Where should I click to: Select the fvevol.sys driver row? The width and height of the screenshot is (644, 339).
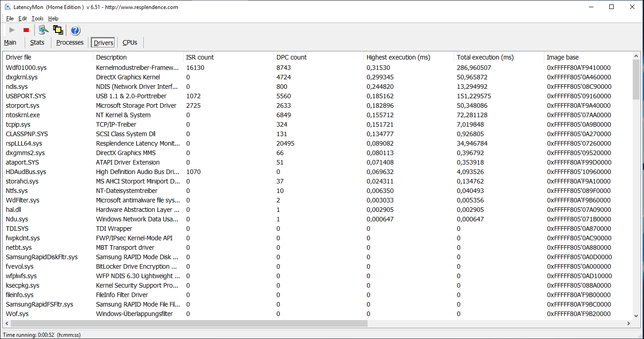pos(317,266)
